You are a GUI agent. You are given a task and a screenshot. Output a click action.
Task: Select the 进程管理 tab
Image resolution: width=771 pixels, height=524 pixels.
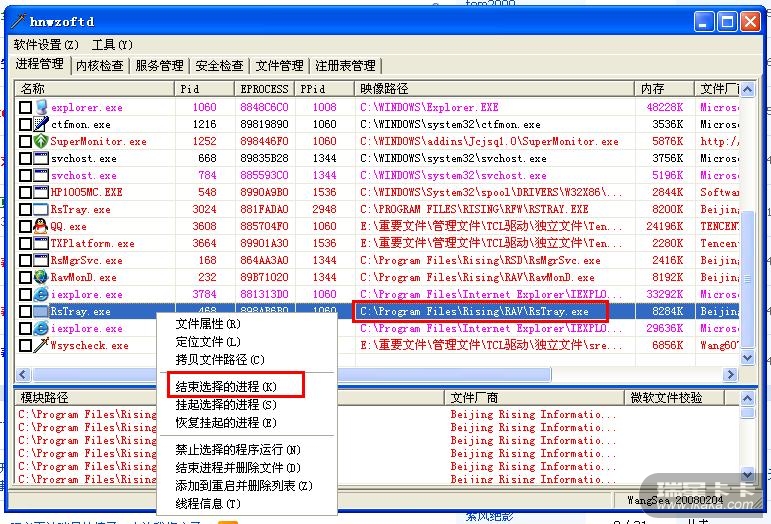(x=40, y=64)
